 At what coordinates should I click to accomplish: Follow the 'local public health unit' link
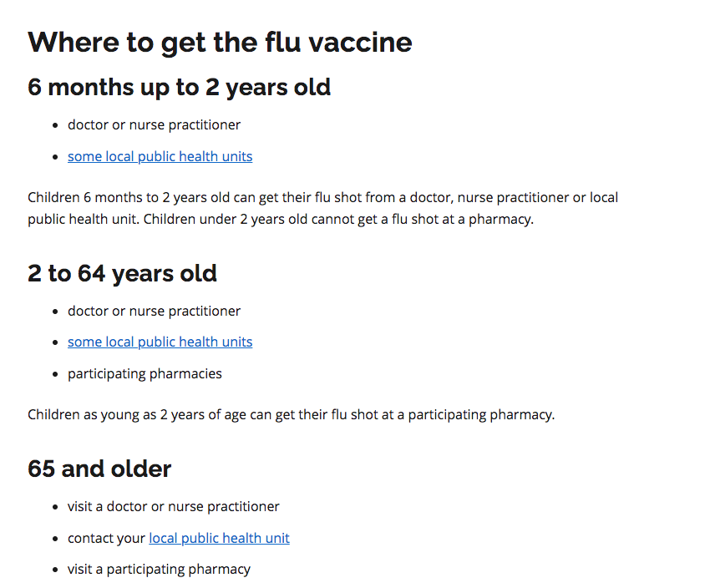219,538
